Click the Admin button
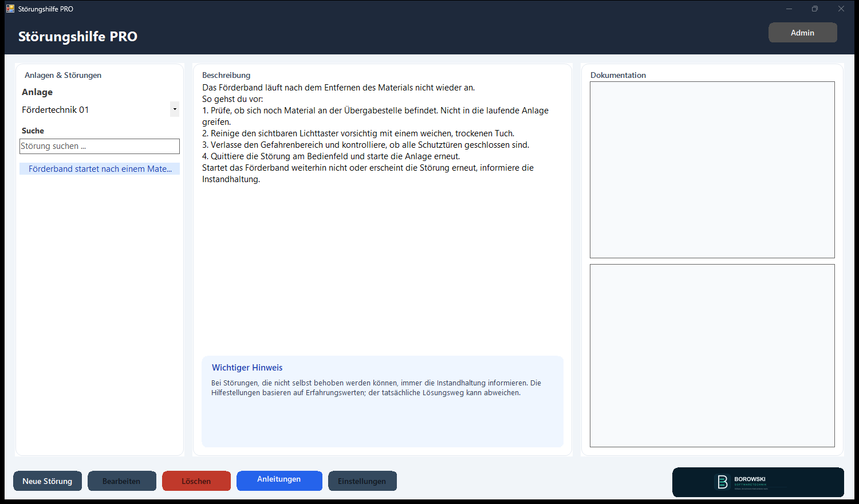This screenshot has height=504, width=859. [x=802, y=33]
